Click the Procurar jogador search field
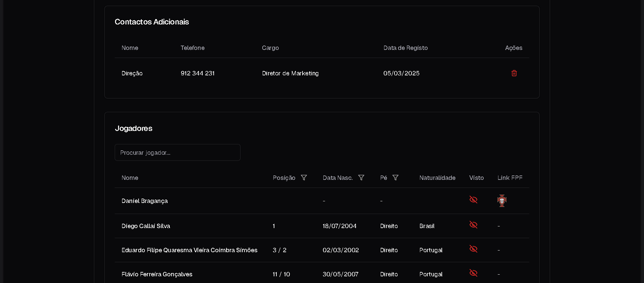The width and height of the screenshot is (644, 283). 177,153
